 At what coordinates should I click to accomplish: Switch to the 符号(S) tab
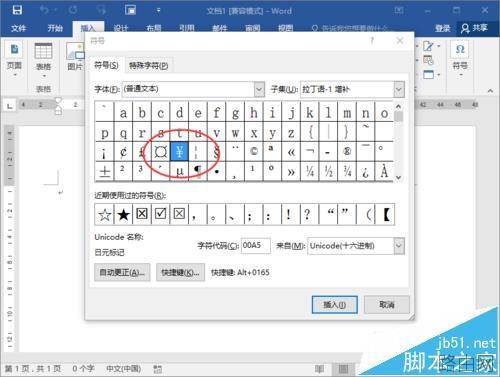pos(106,65)
